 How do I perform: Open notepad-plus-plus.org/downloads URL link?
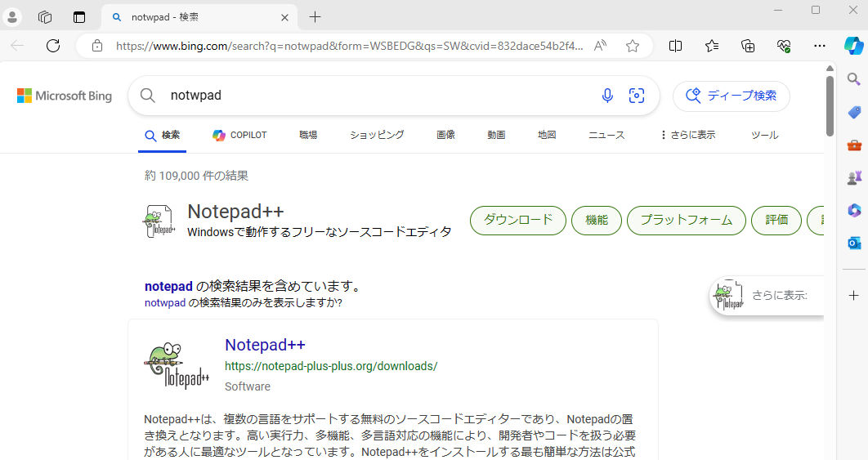tap(331, 366)
